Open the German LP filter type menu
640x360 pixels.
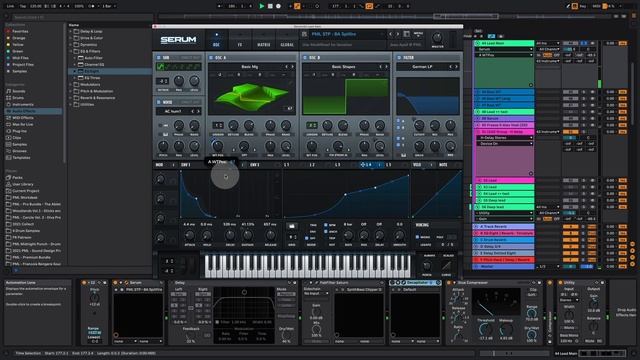click(422, 67)
